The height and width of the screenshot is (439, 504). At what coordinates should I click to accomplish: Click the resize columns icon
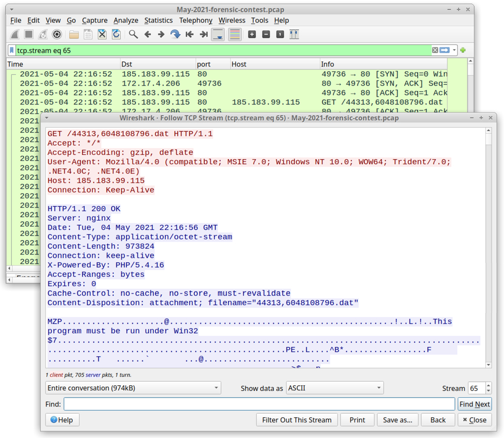(x=294, y=35)
